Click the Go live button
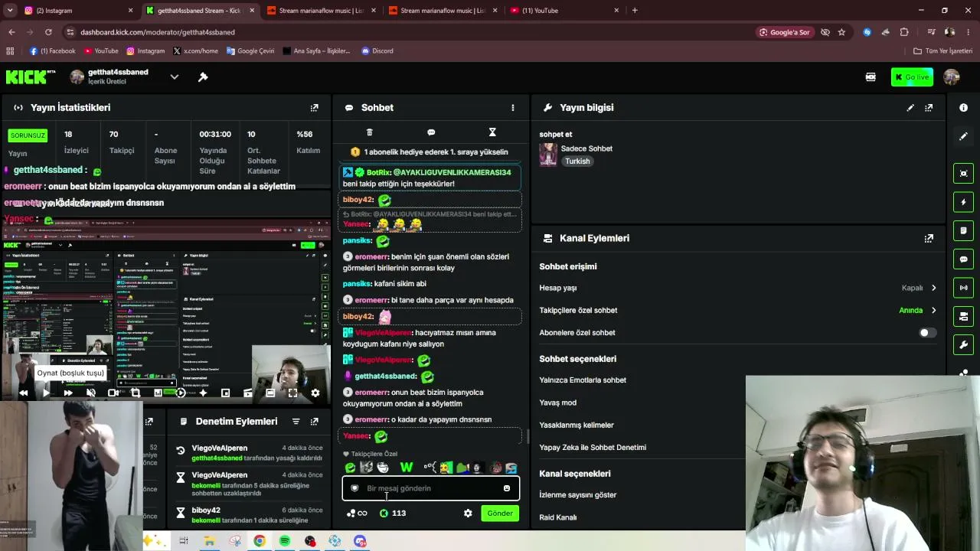 click(912, 77)
